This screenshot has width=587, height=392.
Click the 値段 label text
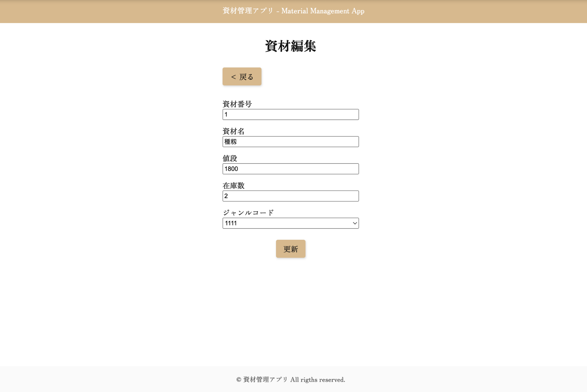(x=230, y=158)
